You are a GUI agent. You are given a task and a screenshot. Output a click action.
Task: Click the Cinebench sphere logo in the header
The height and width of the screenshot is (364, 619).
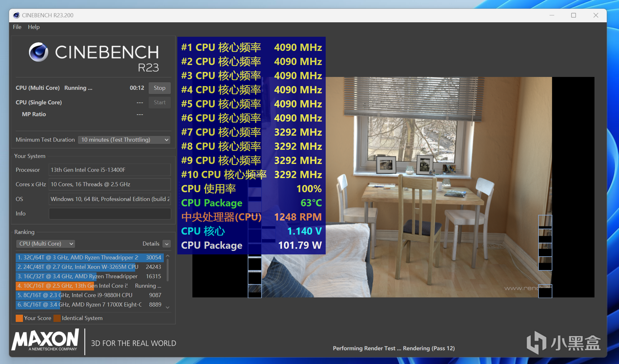coord(38,52)
